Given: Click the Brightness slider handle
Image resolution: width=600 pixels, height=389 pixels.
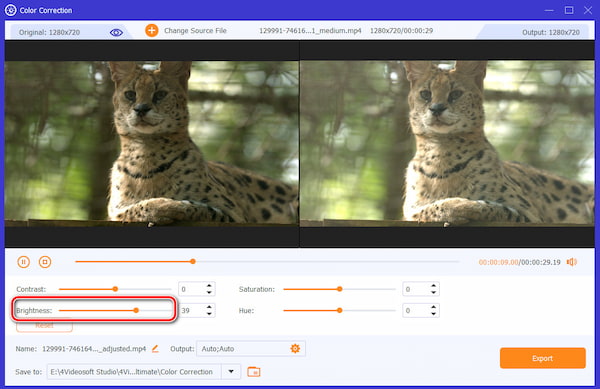Looking at the screenshot, I should click(x=136, y=311).
